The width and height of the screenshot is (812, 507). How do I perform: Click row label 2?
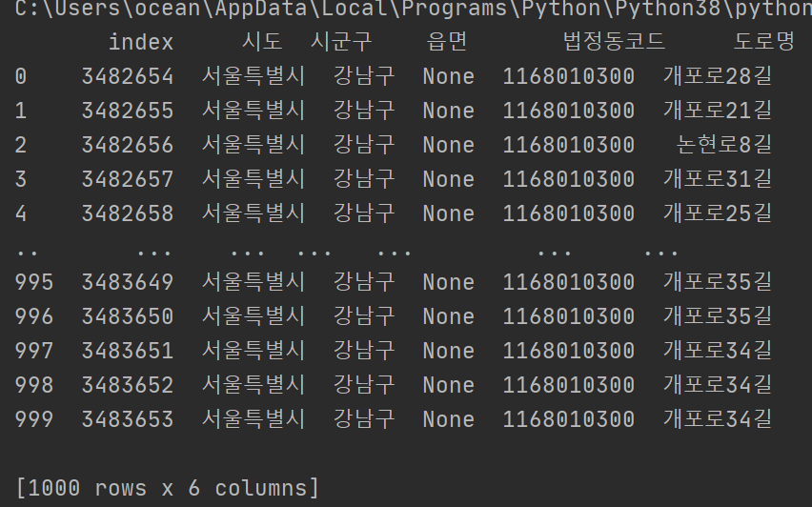click(21, 145)
